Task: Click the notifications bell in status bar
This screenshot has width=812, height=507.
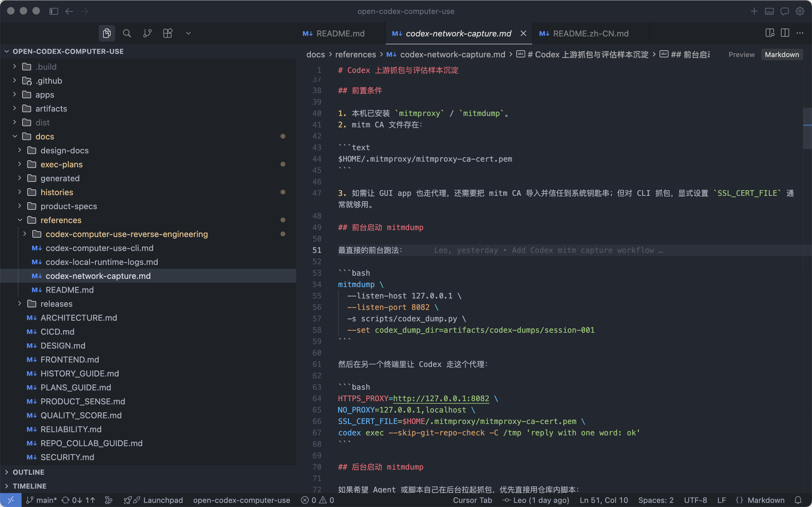Action: [x=798, y=500]
